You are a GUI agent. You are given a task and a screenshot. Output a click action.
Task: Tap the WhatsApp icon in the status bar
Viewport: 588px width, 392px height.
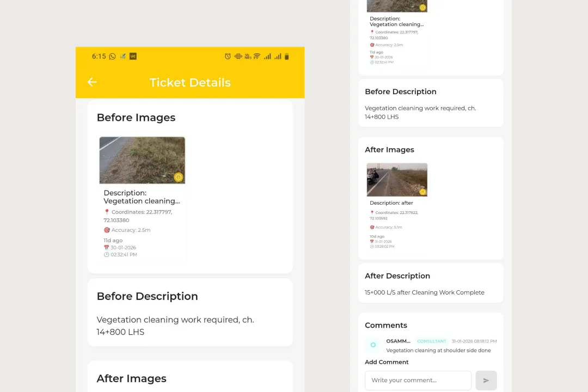point(112,56)
